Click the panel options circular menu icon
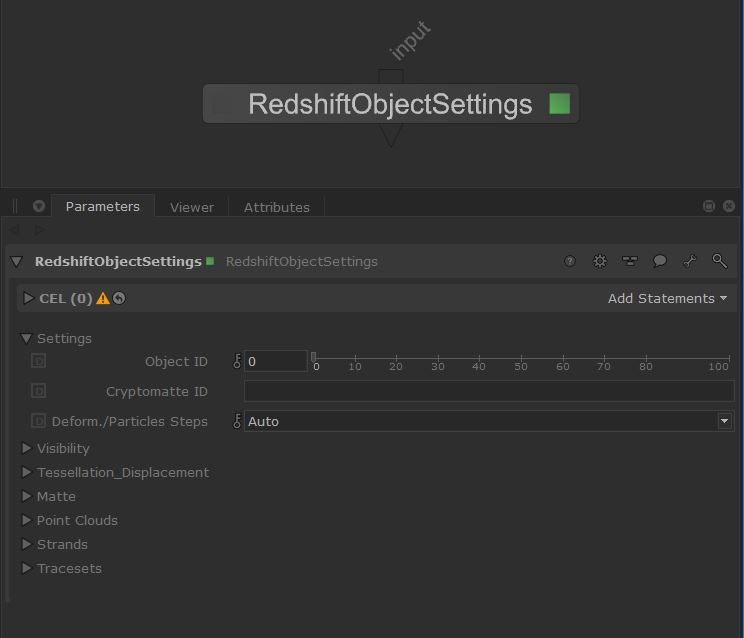 point(39,206)
